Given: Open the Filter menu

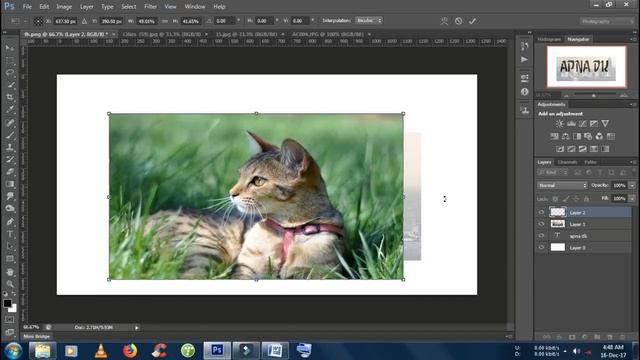Looking at the screenshot, I should pyautogui.click(x=150, y=7).
